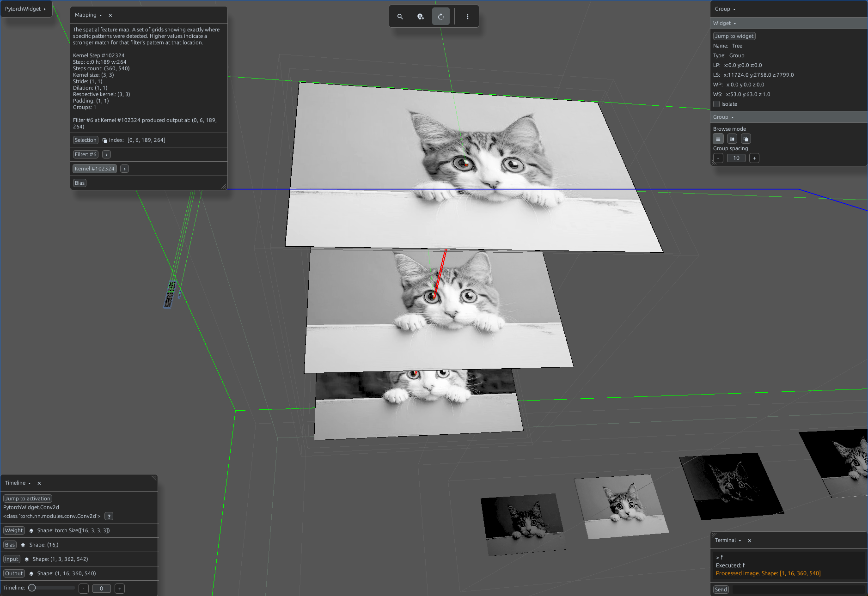Toggle the Isolate checkbox

716,104
